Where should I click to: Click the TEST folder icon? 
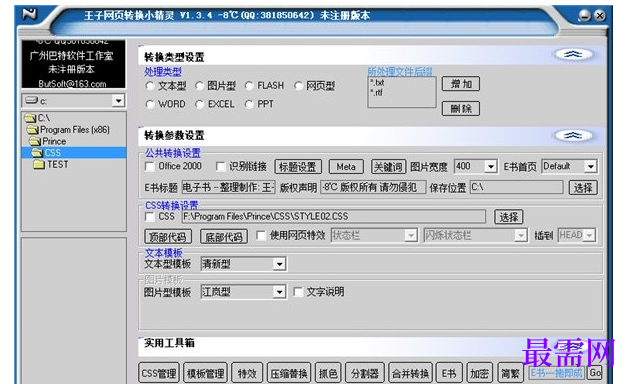39,165
